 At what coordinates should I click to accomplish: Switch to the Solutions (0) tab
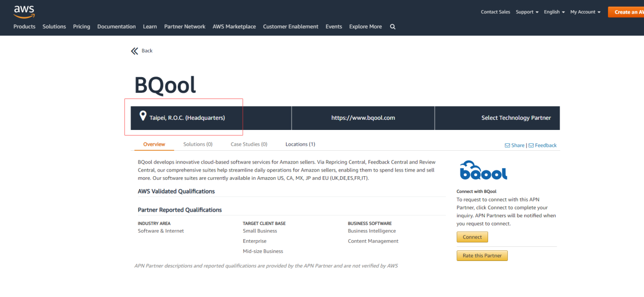tap(198, 144)
